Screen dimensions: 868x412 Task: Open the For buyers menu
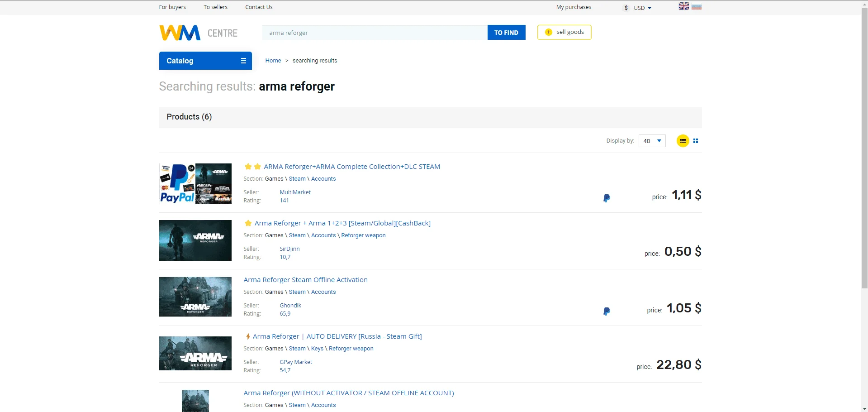pyautogui.click(x=172, y=7)
